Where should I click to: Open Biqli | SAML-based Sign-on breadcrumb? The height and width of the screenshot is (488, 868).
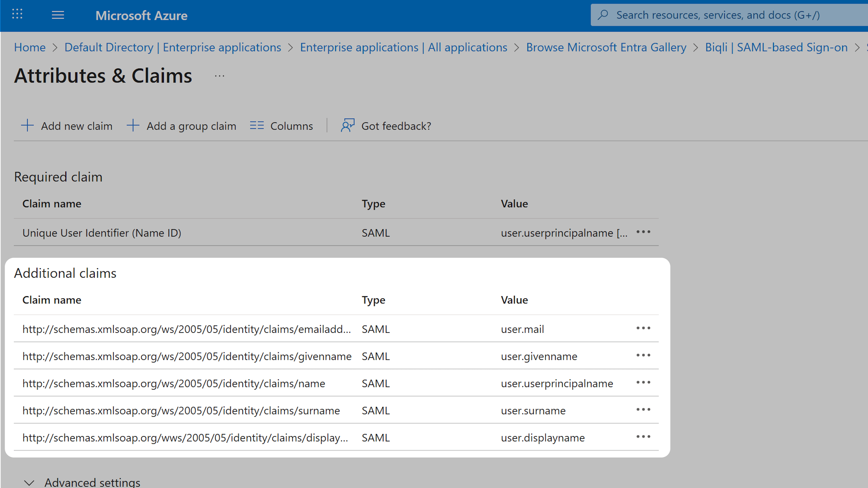pyautogui.click(x=776, y=47)
